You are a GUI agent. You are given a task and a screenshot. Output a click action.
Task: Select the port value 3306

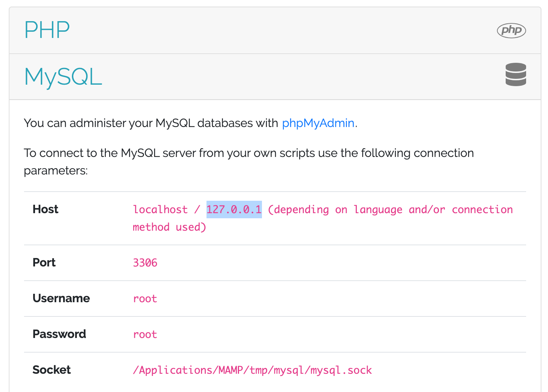click(x=145, y=263)
